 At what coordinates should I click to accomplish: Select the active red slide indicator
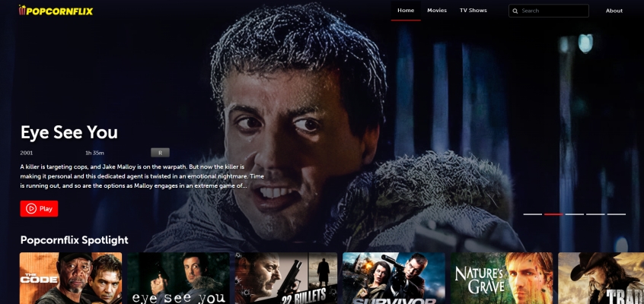pos(553,214)
